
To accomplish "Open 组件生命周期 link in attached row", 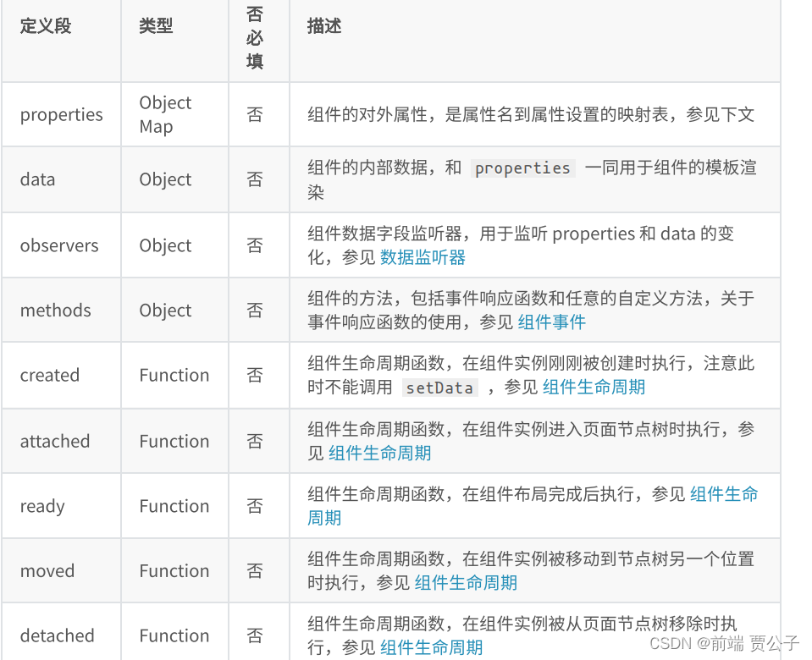I will point(379,453).
